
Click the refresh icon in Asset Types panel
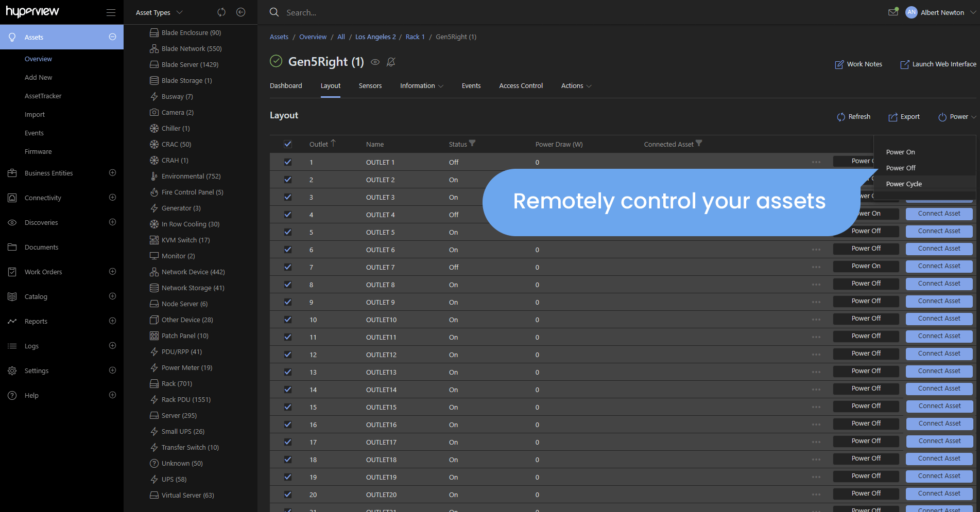tap(221, 12)
